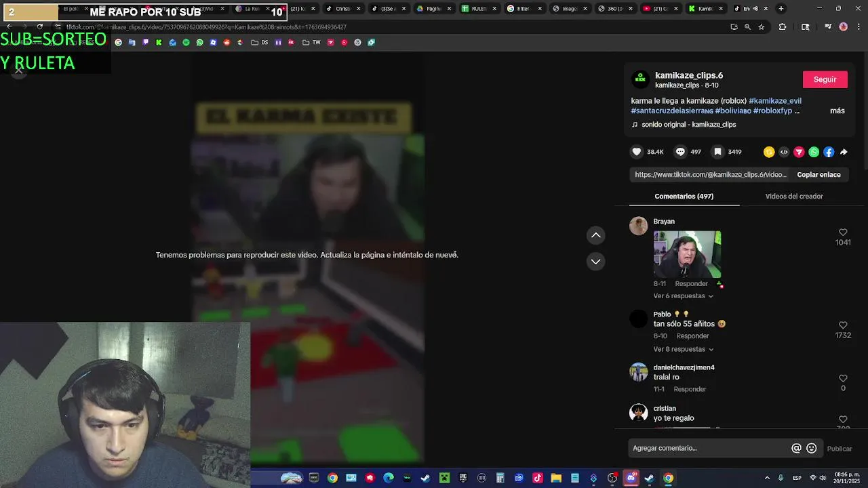Show hidden system tray icons

(767, 478)
